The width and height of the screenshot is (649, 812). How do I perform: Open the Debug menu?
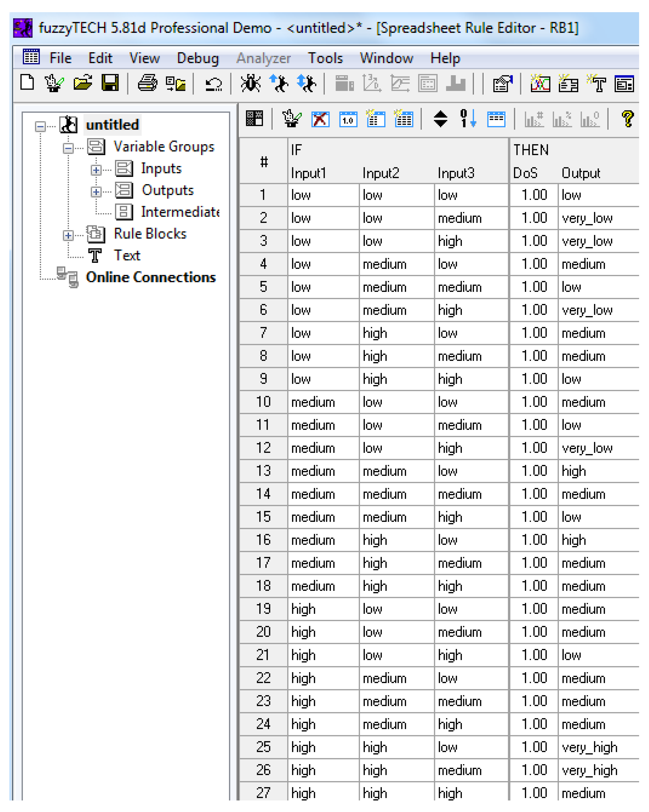[x=198, y=58]
